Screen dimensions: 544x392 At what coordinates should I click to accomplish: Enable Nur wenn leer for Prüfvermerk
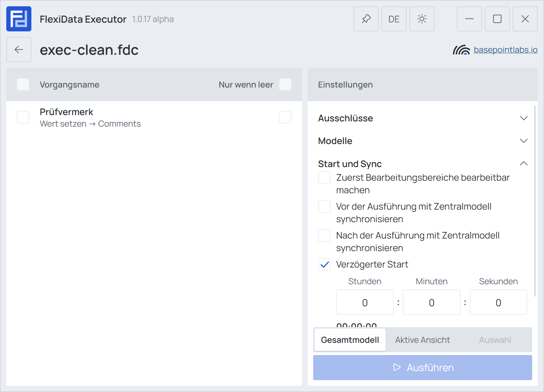[x=285, y=117]
